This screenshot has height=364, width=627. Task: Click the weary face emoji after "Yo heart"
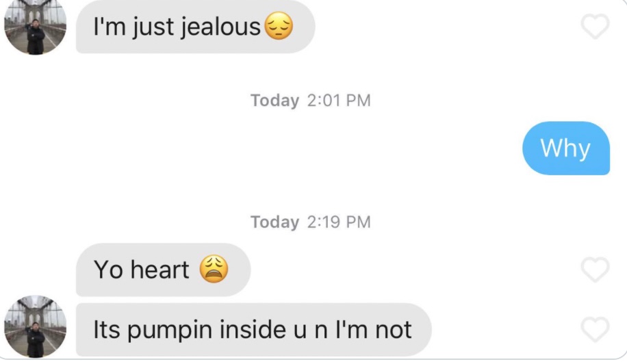[214, 269]
